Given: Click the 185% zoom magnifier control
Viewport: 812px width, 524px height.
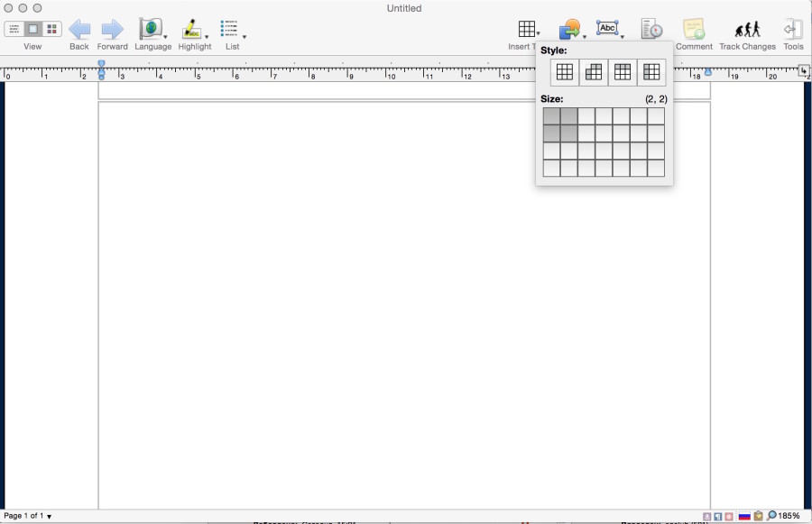Looking at the screenshot, I should click(783, 516).
